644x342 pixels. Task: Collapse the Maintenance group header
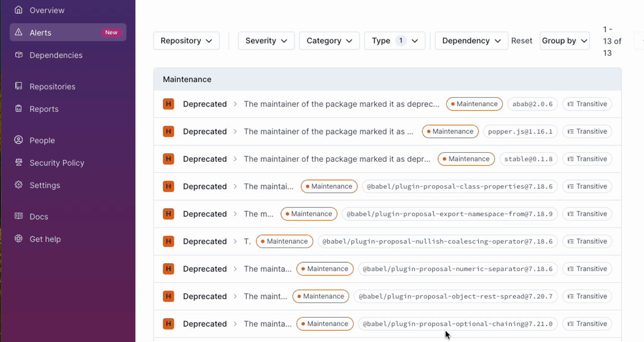pos(387,79)
